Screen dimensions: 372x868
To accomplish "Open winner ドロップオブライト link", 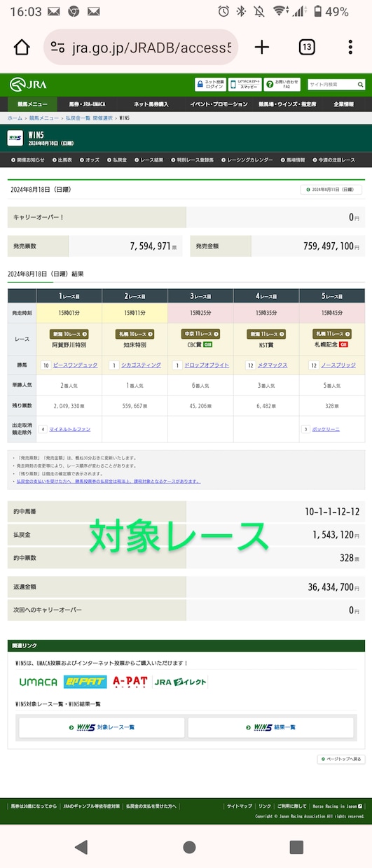I will click(207, 365).
